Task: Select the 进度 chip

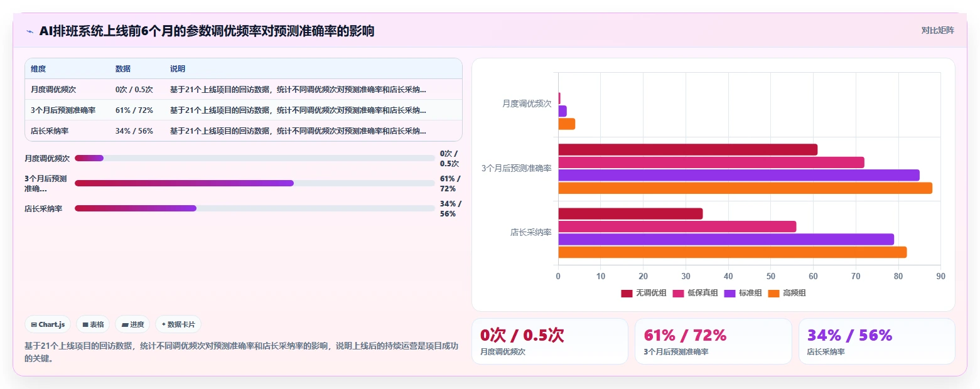Action: pos(132,324)
